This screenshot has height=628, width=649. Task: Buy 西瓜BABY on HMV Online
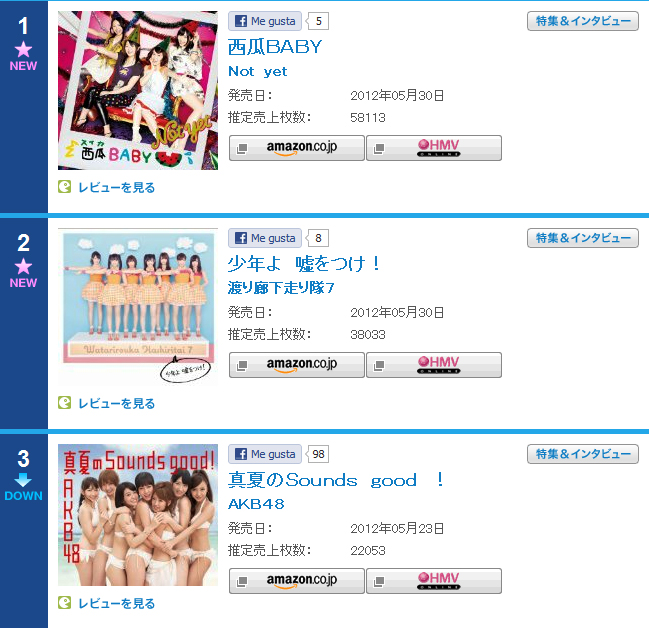[434, 148]
